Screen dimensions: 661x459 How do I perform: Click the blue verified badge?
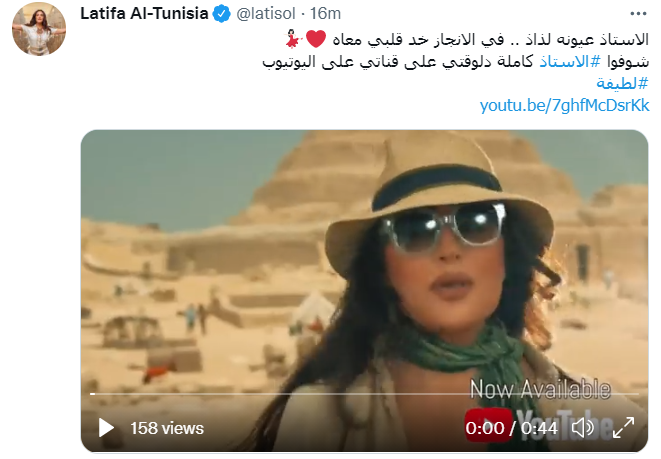point(221,14)
